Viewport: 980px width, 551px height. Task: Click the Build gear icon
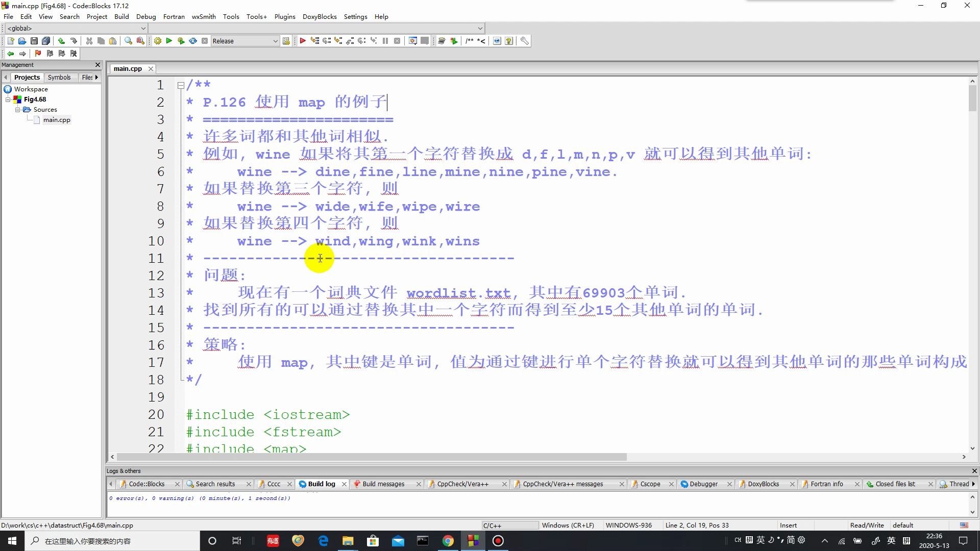click(158, 41)
